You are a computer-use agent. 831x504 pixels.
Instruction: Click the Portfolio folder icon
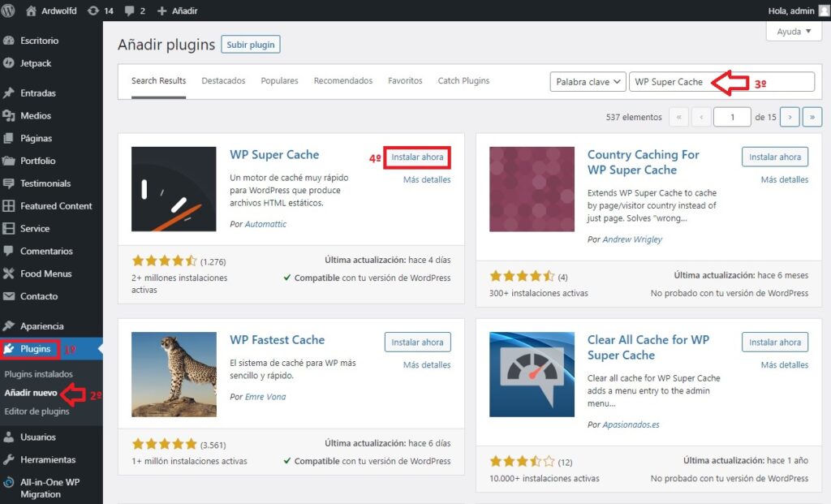pyautogui.click(x=8, y=161)
